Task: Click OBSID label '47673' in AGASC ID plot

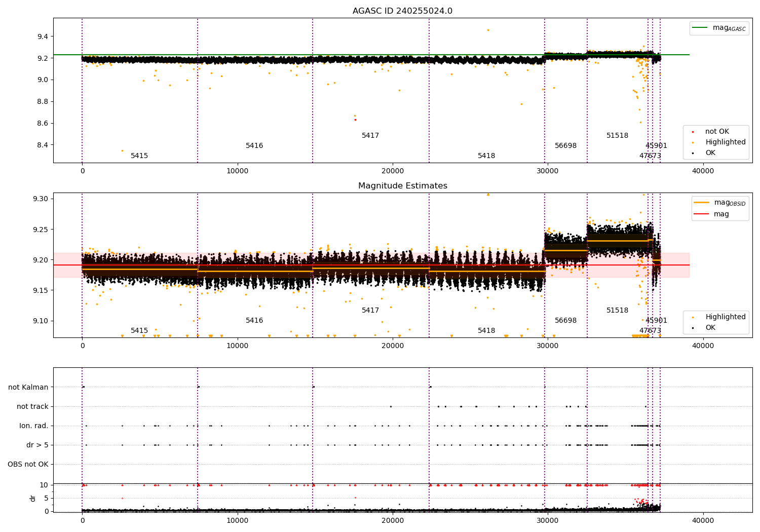Action: click(650, 156)
